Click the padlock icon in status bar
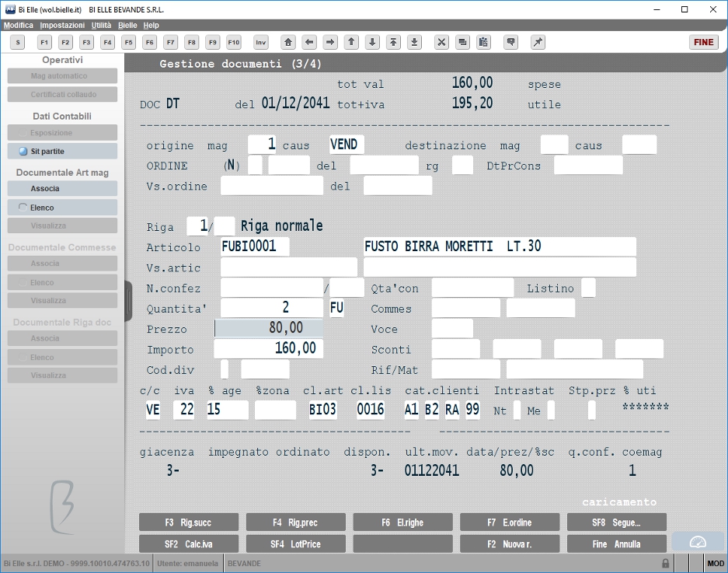 pos(665,563)
